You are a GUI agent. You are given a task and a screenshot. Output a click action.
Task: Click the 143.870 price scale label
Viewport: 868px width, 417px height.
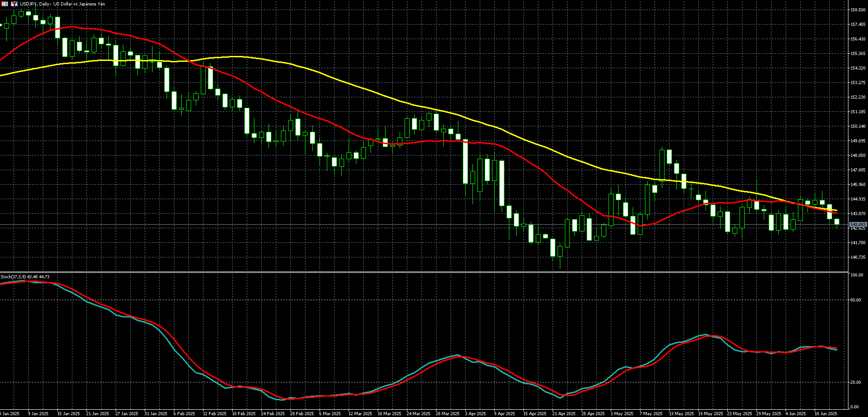(x=858, y=213)
